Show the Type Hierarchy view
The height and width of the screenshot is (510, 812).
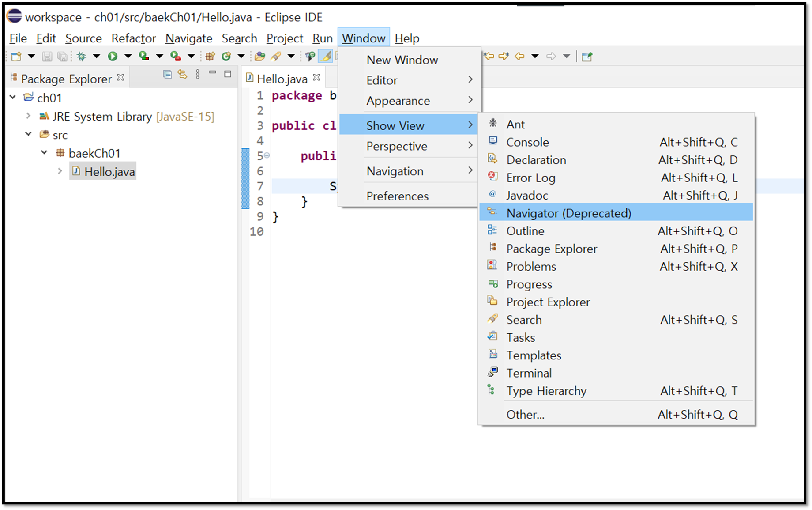coord(616,391)
